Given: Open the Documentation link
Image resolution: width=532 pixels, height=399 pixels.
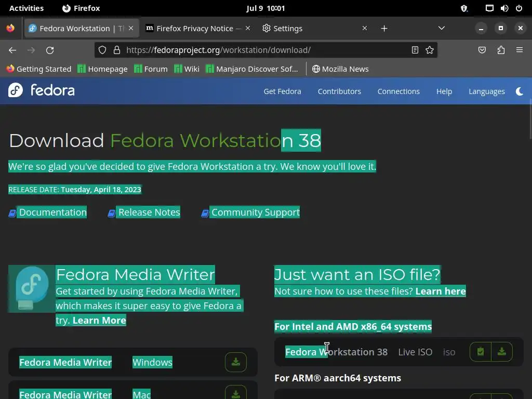Looking at the screenshot, I should (x=53, y=212).
